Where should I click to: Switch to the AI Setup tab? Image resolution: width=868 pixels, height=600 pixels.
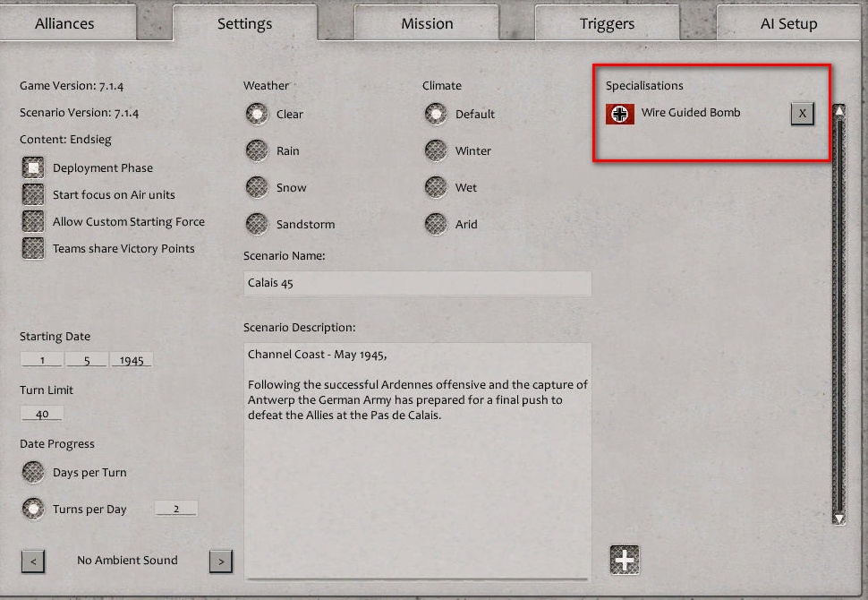click(x=787, y=22)
